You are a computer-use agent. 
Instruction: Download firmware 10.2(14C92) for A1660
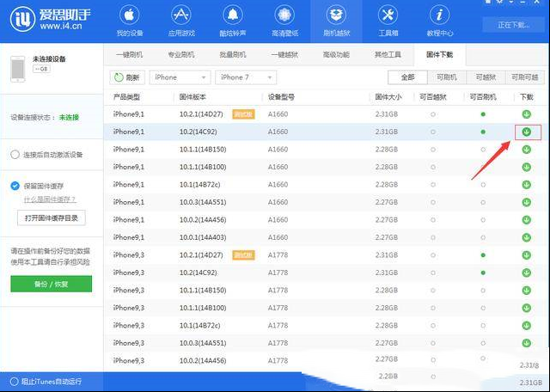click(x=526, y=132)
